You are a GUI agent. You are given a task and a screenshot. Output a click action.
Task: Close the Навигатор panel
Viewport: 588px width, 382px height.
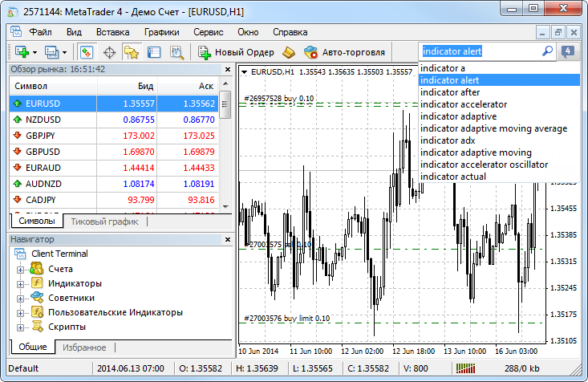[x=228, y=239]
